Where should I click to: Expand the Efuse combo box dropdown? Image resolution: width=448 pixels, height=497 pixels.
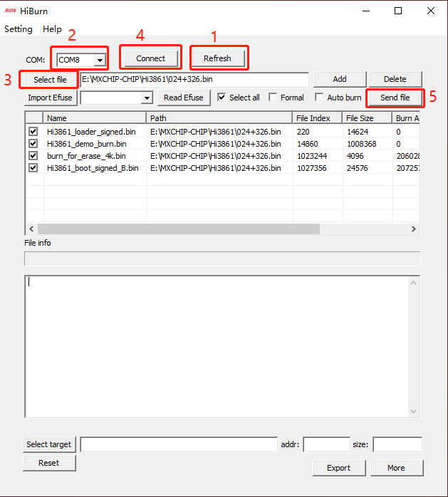click(147, 98)
